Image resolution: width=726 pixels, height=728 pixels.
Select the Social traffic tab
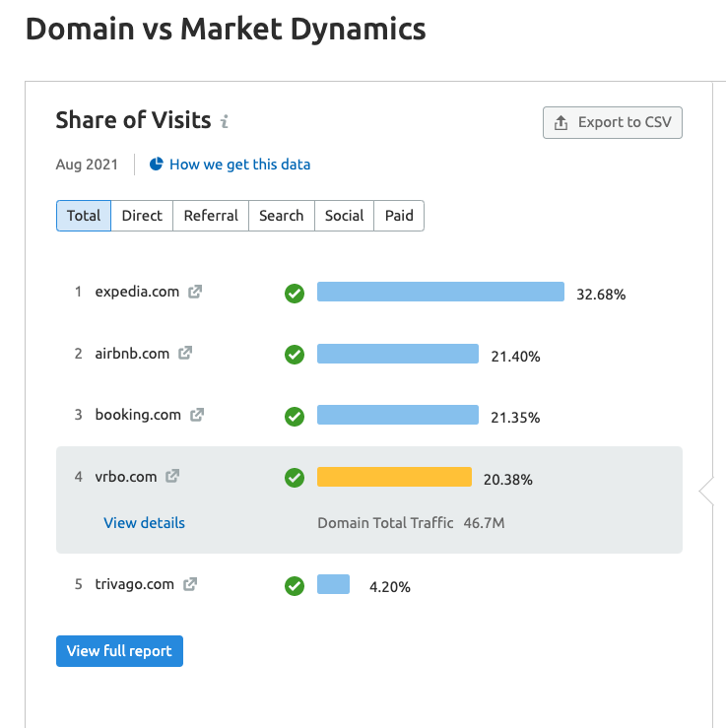tap(344, 216)
